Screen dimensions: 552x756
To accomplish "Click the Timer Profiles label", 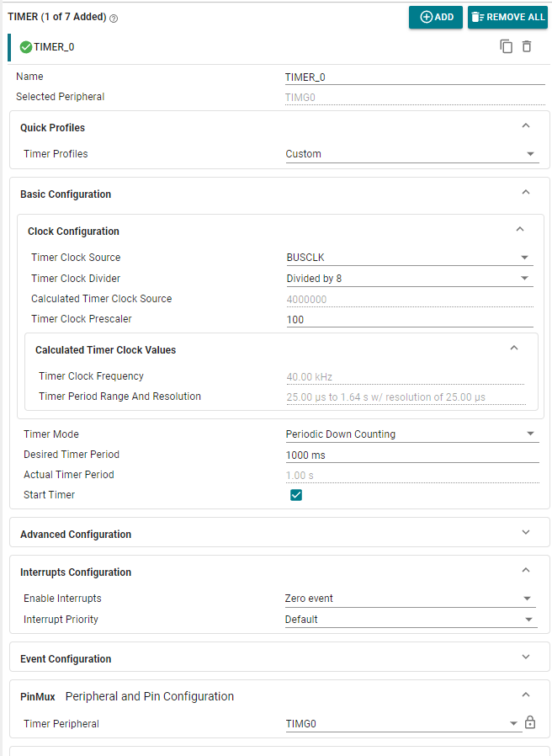I will 56,154.
